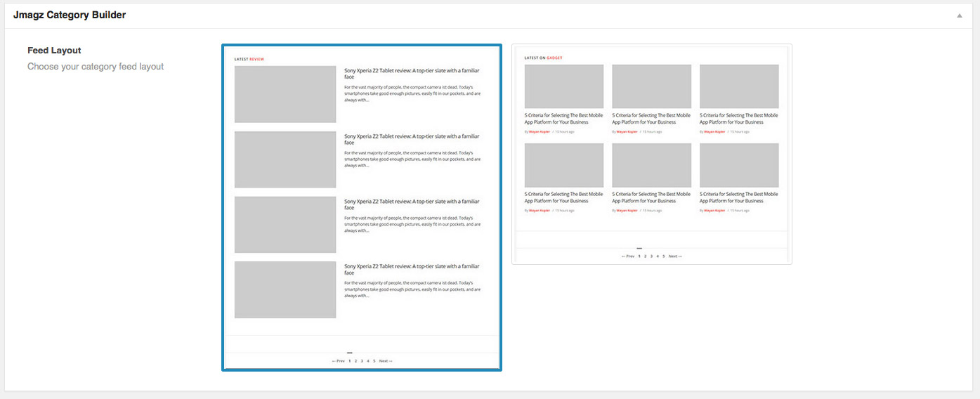Click top-left gray image in grid layout
The width and height of the screenshot is (980, 399).
click(563, 86)
